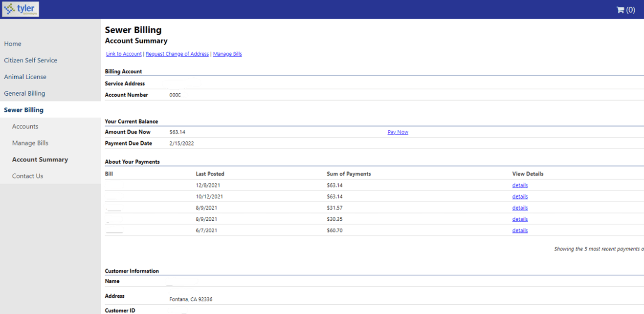644x314 pixels.
Task: Open the shopping cart icon
Action: (625, 10)
